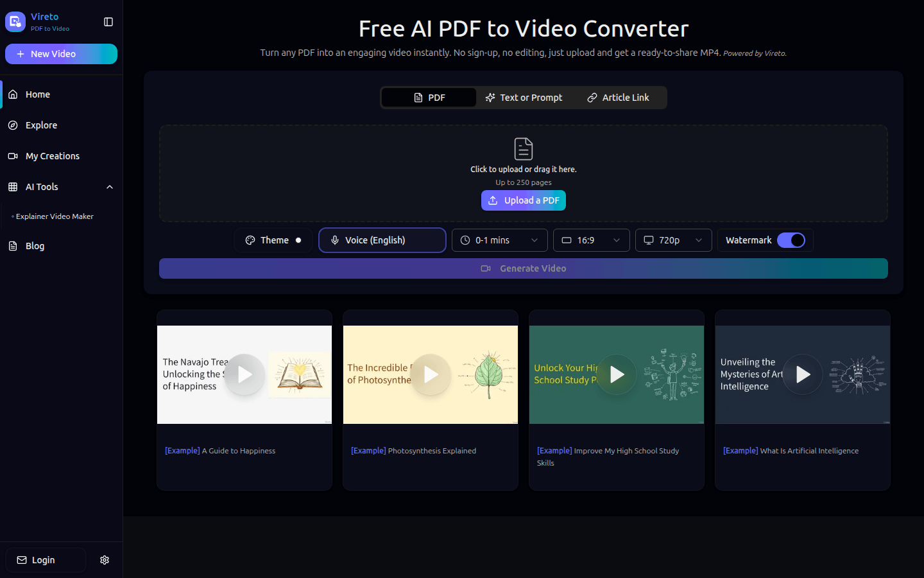Click the clock icon in duration selector
Image resolution: width=924 pixels, height=578 pixels.
tap(465, 240)
